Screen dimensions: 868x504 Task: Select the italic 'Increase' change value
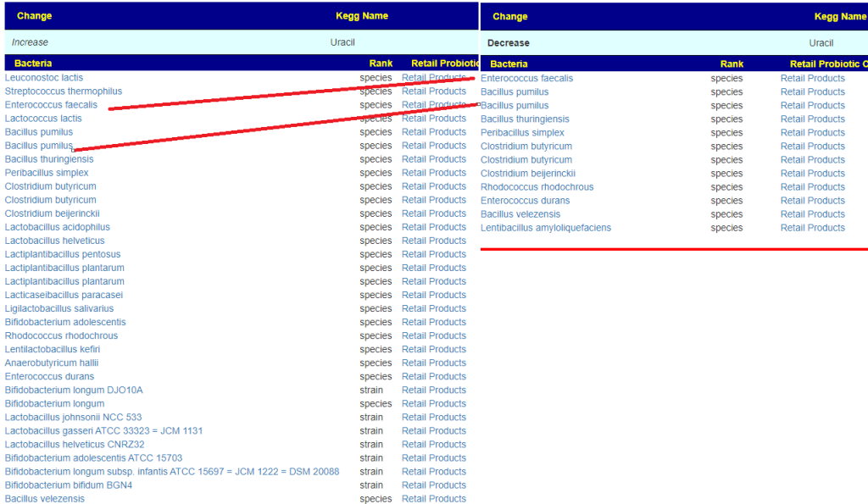pos(30,42)
